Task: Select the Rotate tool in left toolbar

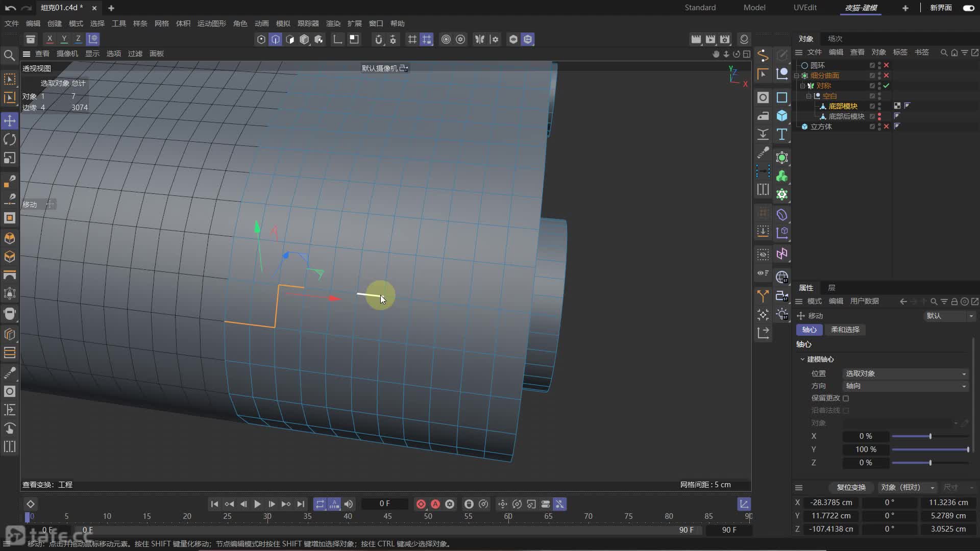Action: (10, 139)
